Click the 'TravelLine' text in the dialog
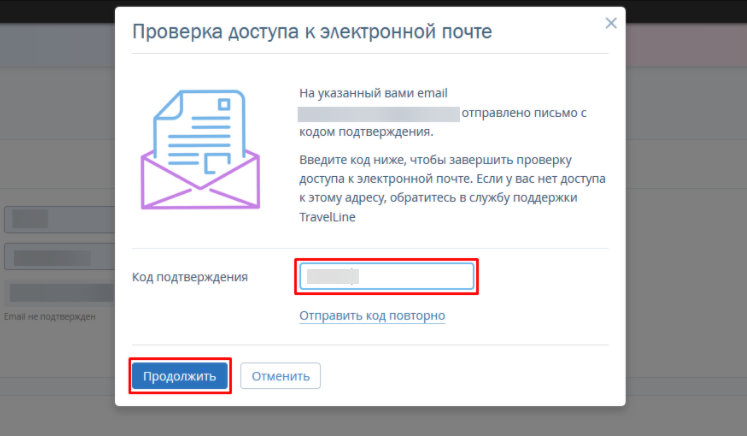Screen dimensions: 747x436 click(x=327, y=217)
